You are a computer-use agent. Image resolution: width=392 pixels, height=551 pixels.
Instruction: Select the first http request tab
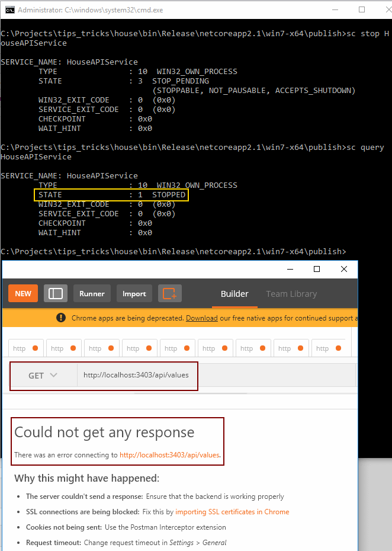pyautogui.click(x=25, y=348)
